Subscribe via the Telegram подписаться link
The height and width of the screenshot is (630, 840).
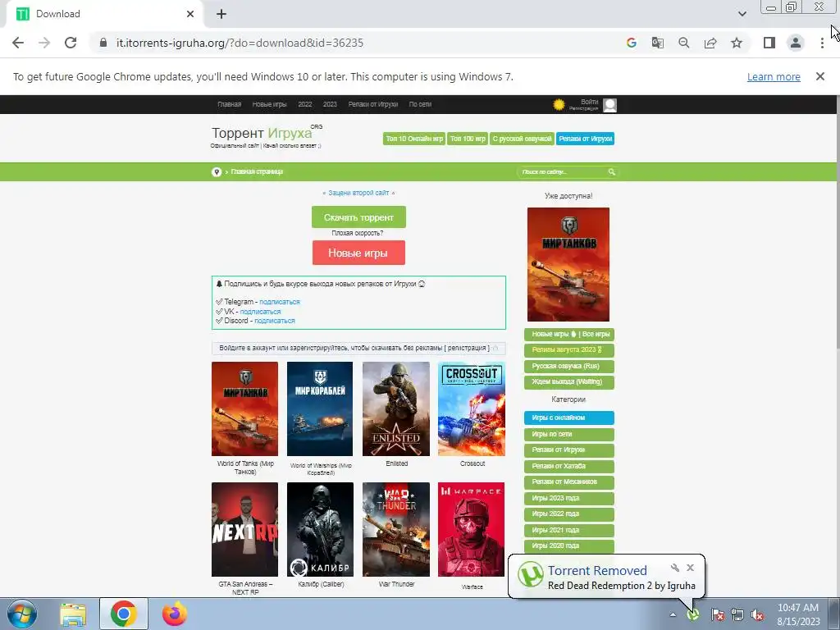[x=279, y=302]
